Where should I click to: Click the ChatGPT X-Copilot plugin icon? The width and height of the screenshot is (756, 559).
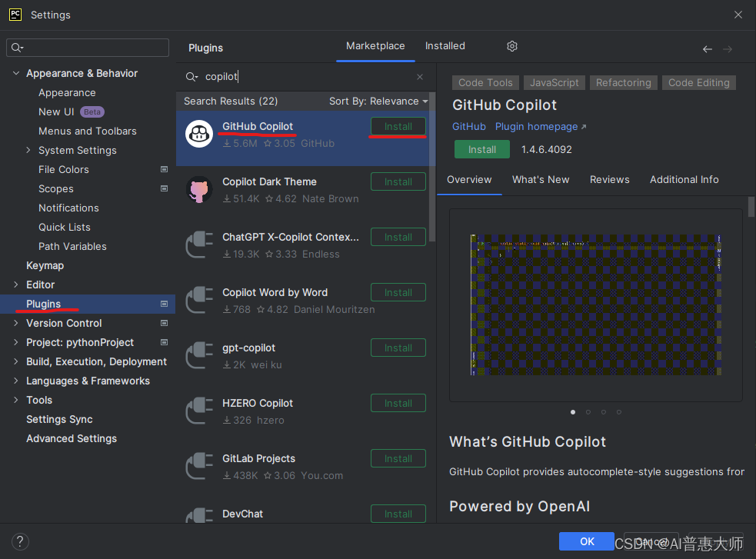[199, 245]
